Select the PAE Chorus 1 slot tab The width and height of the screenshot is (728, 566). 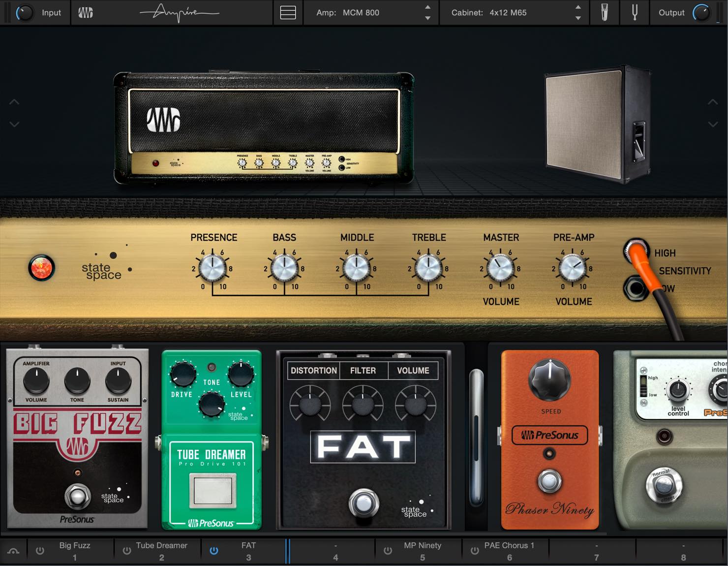coord(509,551)
